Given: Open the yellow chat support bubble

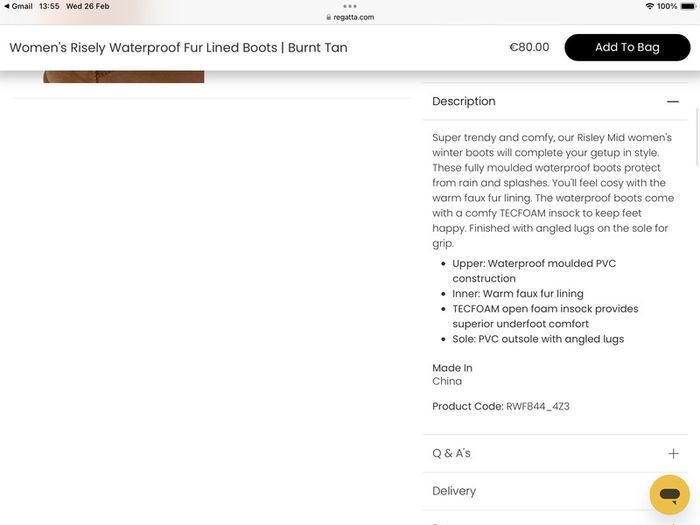Looking at the screenshot, I should [x=669, y=495].
